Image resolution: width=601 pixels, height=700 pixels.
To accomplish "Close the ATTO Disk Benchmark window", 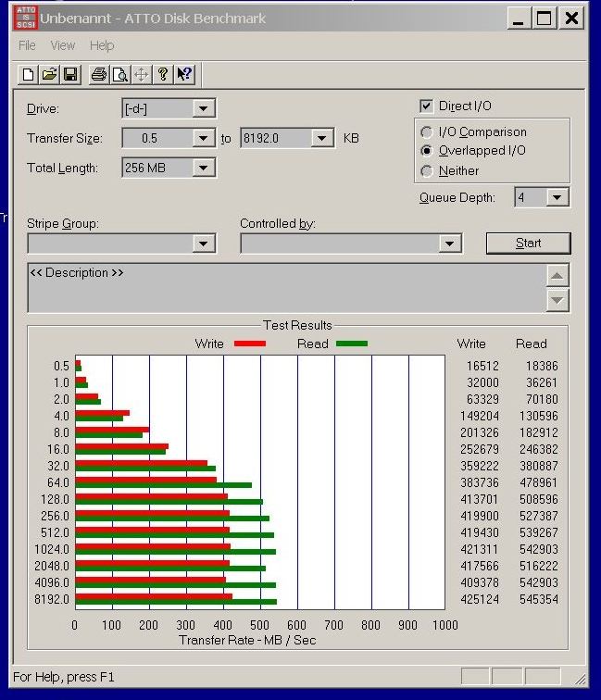I will pos(571,19).
